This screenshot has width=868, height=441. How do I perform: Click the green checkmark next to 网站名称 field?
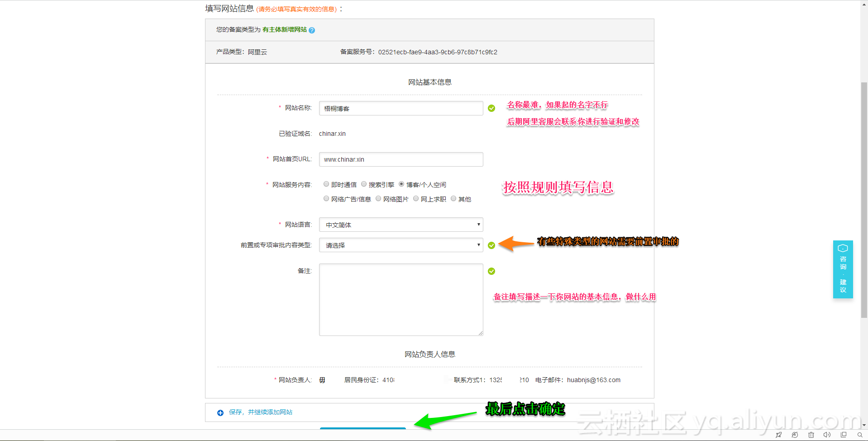(x=491, y=108)
